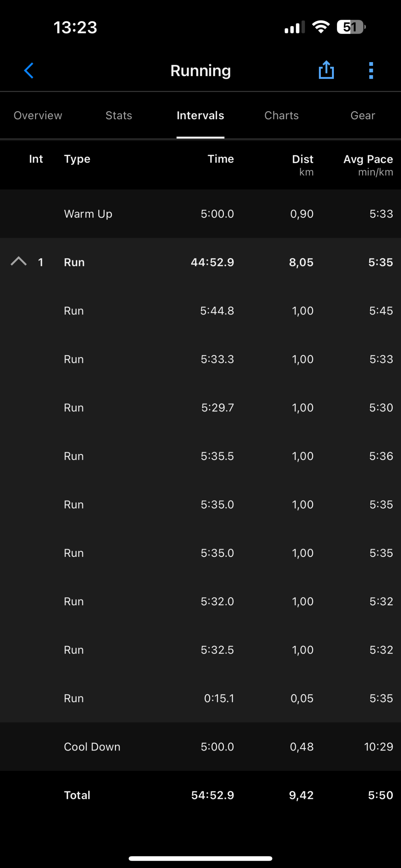The image size is (401, 868).
Task: Tap the share activity icon
Action: 326,70
